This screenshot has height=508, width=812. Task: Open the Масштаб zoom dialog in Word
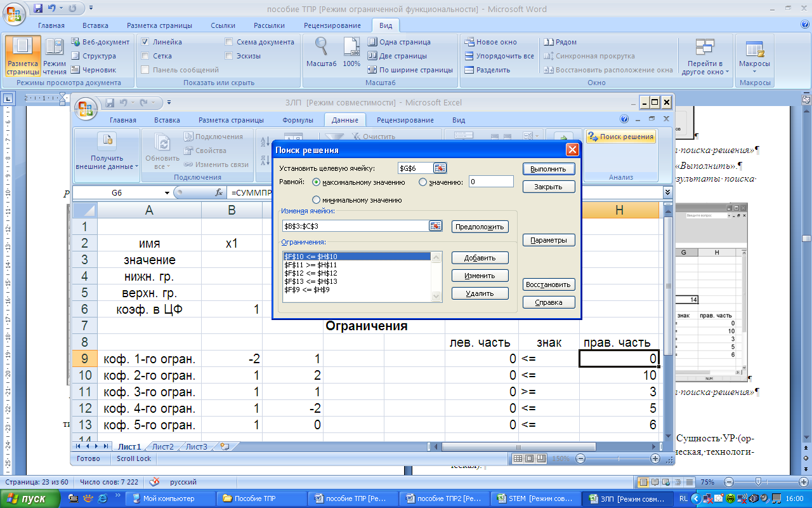click(x=321, y=52)
